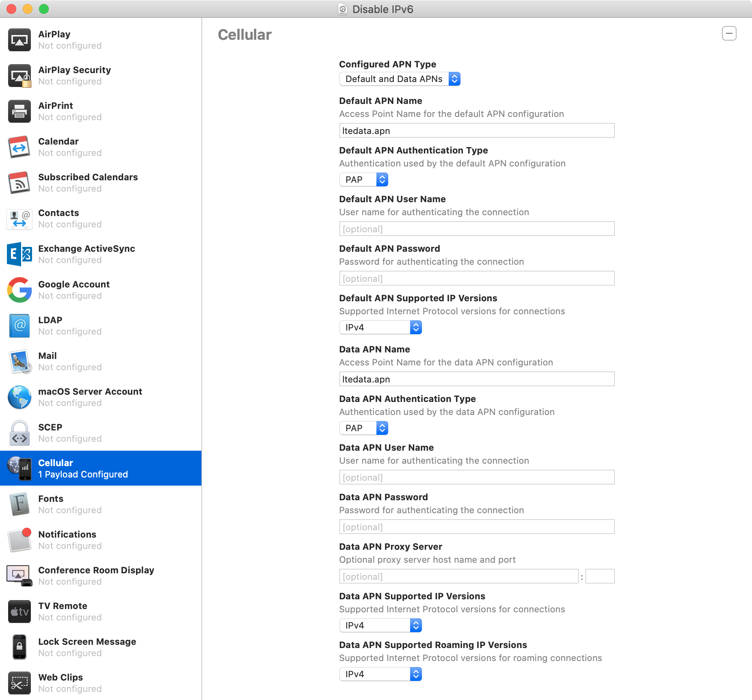The height and width of the screenshot is (700, 752).
Task: Choose Exchange ActiveSync in the sidebar
Action: coord(101,254)
